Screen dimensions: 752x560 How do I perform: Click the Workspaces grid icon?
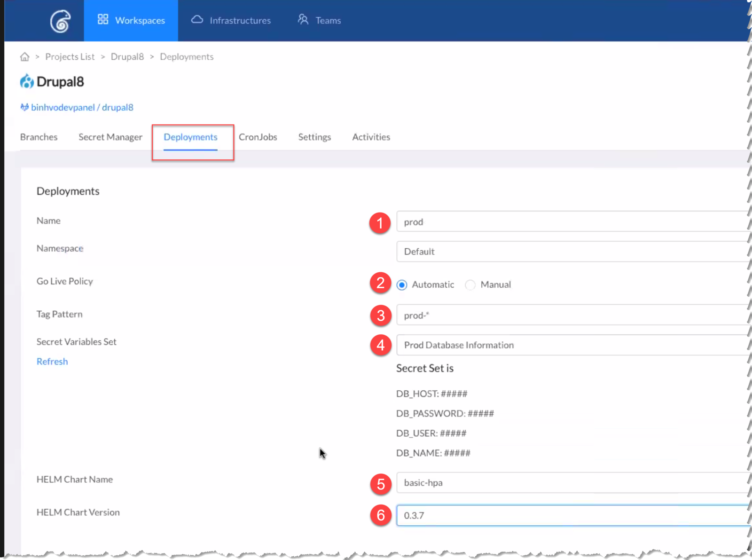(x=103, y=20)
